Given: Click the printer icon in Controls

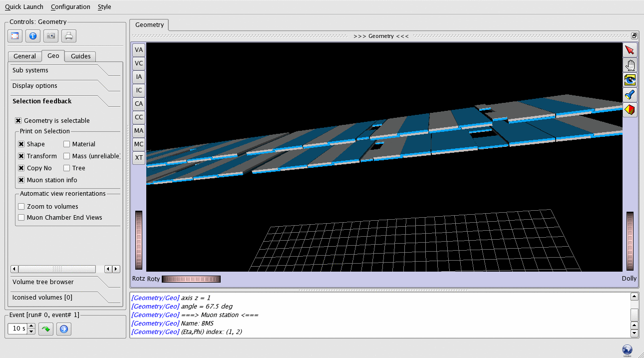Looking at the screenshot, I should [69, 36].
